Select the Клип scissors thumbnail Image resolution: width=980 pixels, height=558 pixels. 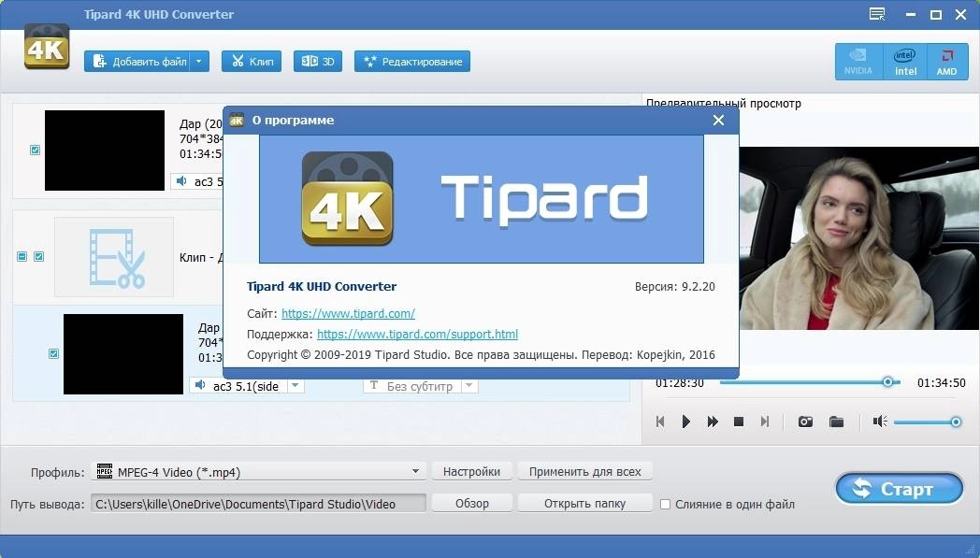[x=114, y=257]
